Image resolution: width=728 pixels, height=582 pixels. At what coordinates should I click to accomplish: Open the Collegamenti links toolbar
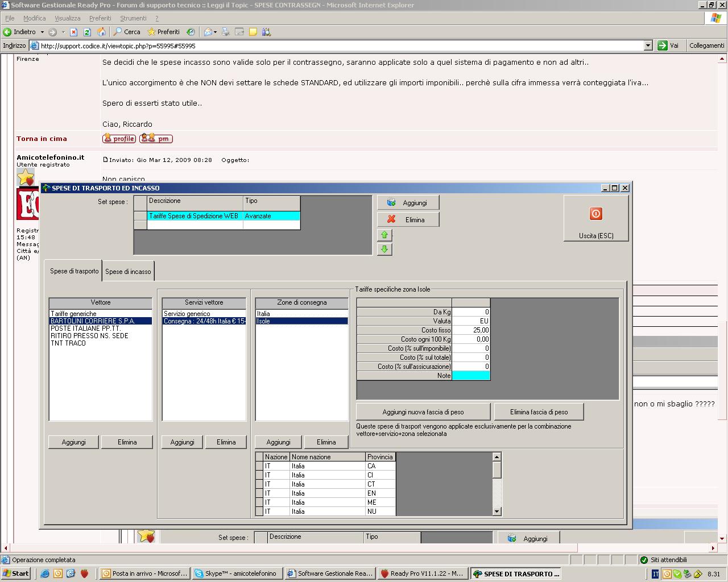pyautogui.click(x=707, y=45)
